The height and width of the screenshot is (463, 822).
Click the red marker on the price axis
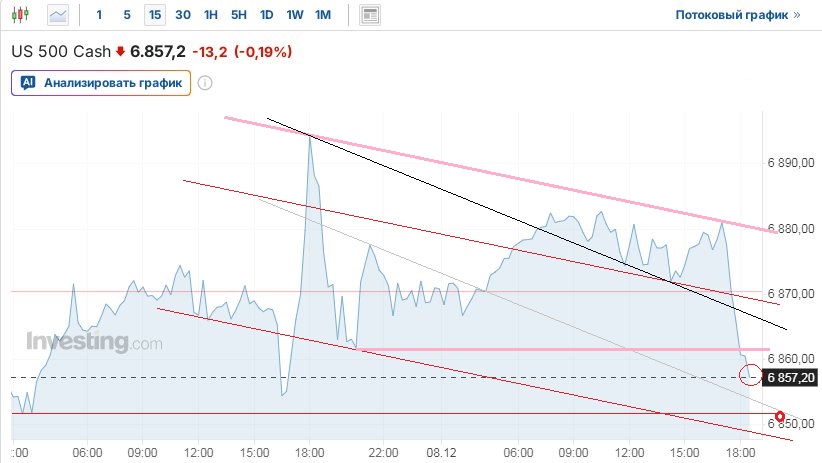(x=780, y=414)
